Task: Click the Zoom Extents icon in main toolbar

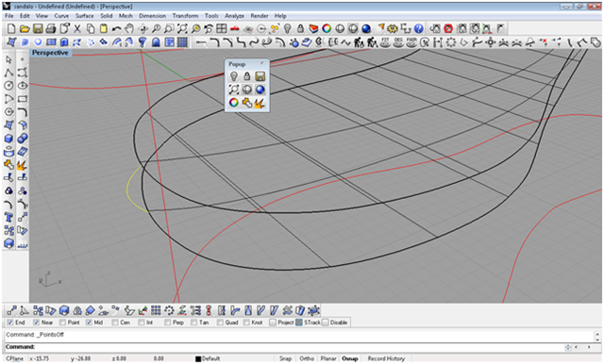Action: pos(182,29)
